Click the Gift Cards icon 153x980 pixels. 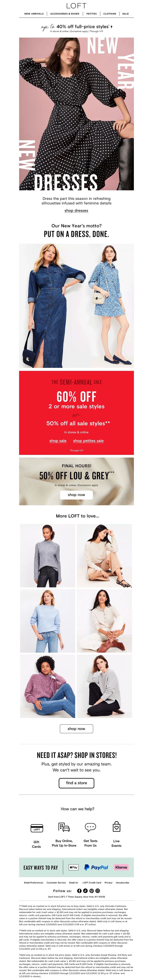click(x=37, y=828)
